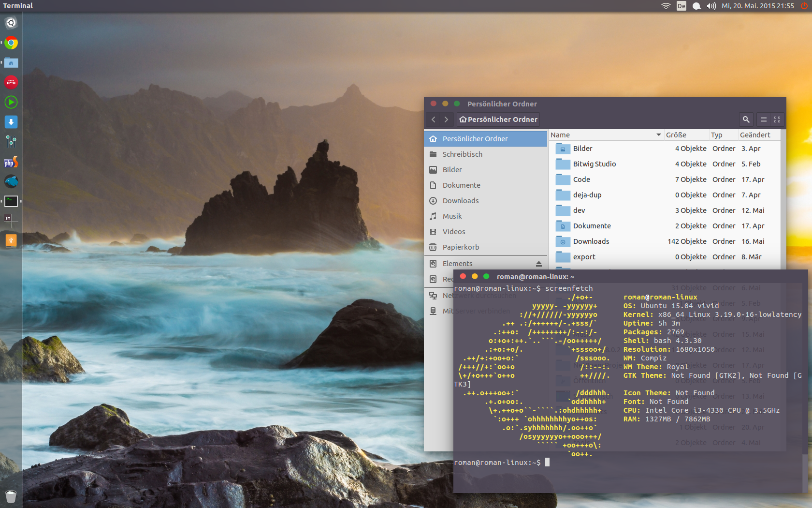Select Persönlicher Ordner in the sidebar
This screenshot has height=508, width=812.
coord(486,139)
